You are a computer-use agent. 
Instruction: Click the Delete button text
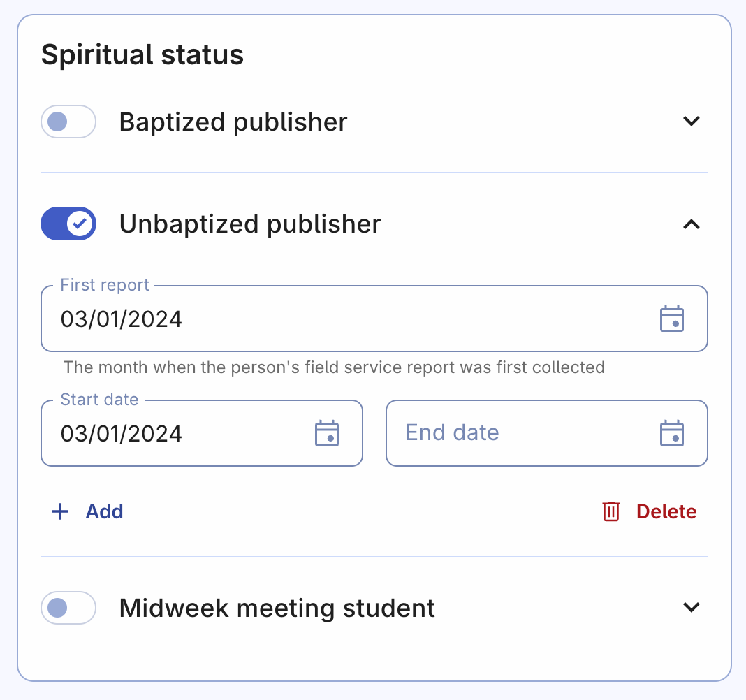pyautogui.click(x=666, y=511)
